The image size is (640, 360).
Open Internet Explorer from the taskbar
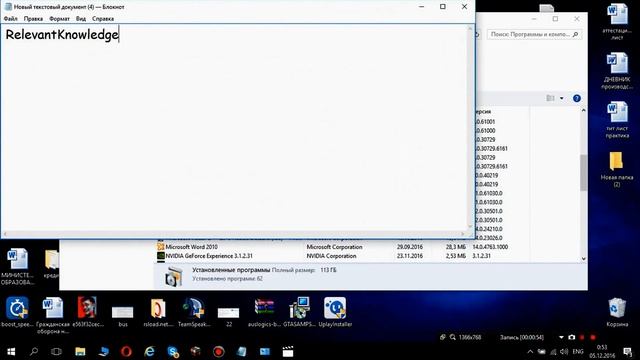tap(149, 351)
